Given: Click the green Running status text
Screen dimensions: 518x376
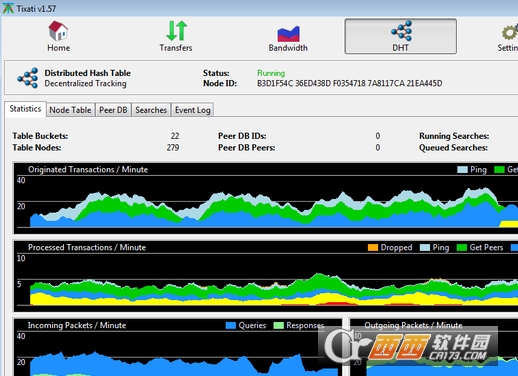Looking at the screenshot, I should point(271,73).
